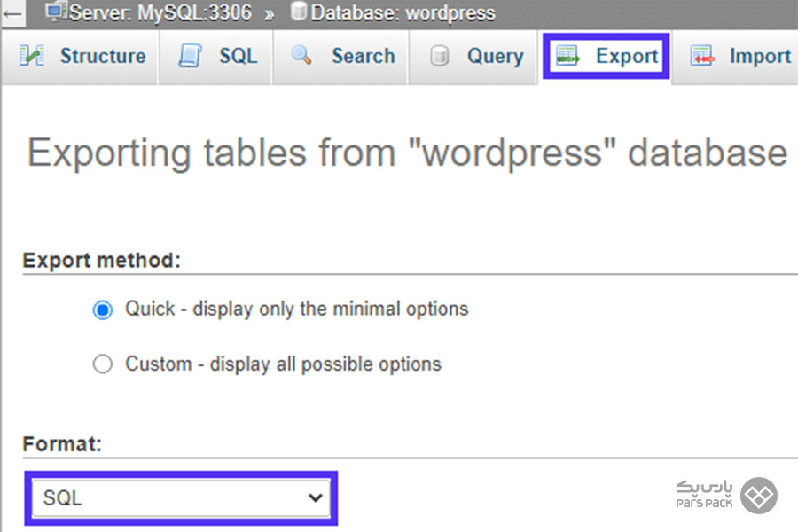Click the 'Export method:' section heading

click(x=102, y=261)
